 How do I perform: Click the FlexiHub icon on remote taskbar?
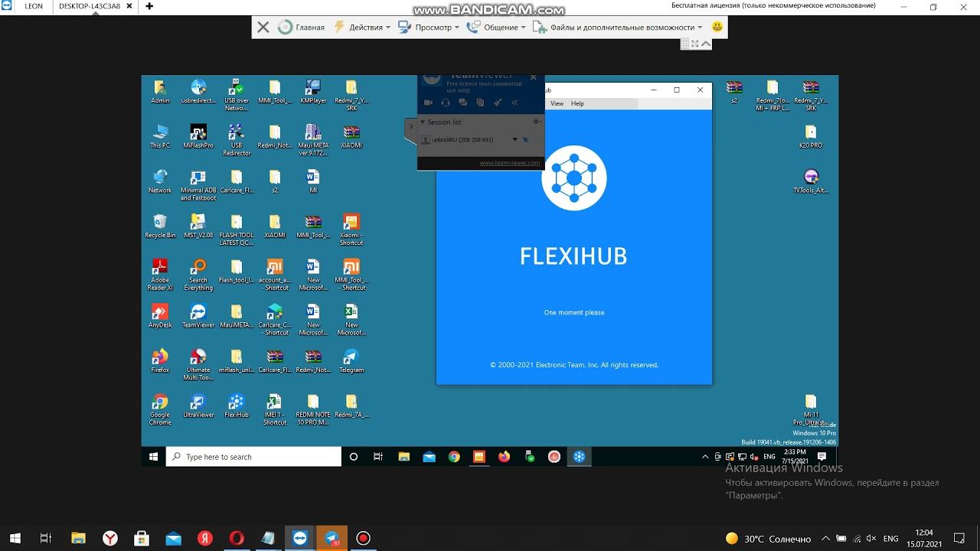coord(580,457)
